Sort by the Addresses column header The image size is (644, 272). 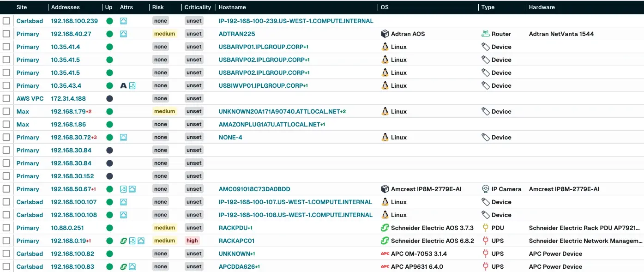tap(65, 7)
